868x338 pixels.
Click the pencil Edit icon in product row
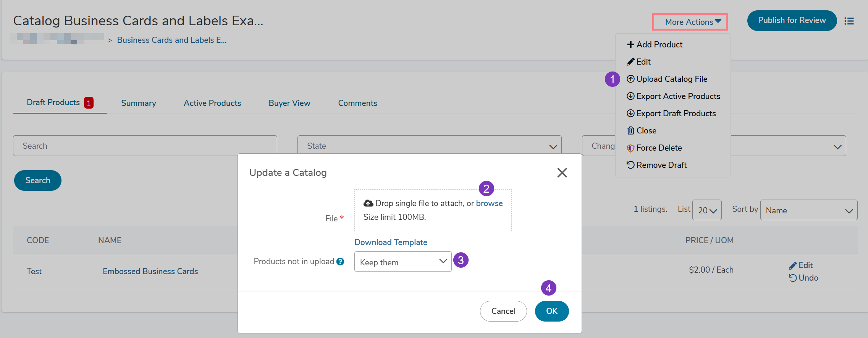tap(793, 265)
